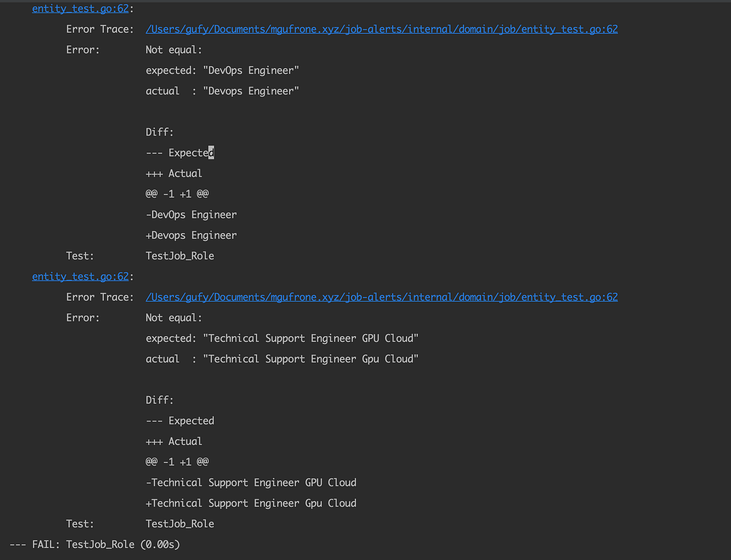Click the "--- FAIL: TestJob_Role (0.00s)" line

click(x=95, y=544)
